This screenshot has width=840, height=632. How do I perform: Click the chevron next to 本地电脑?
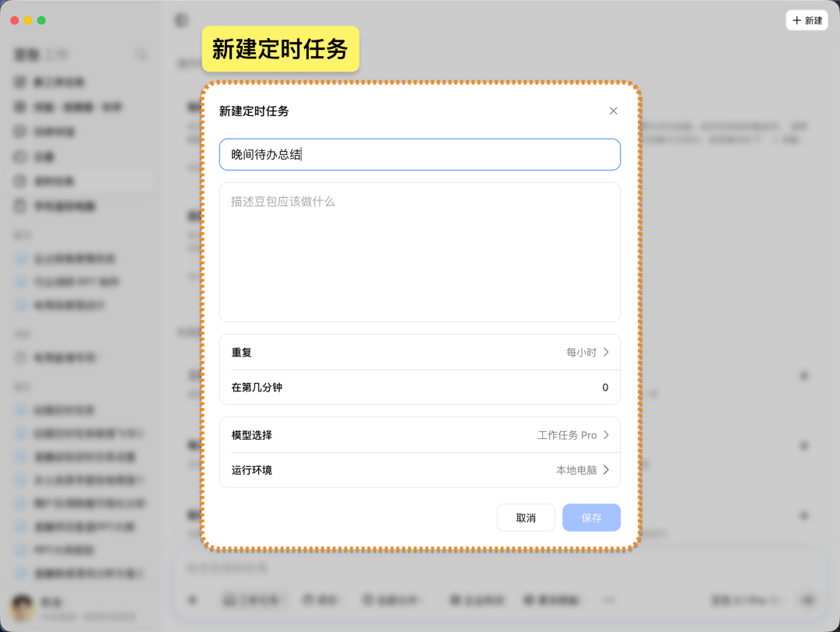(x=606, y=470)
